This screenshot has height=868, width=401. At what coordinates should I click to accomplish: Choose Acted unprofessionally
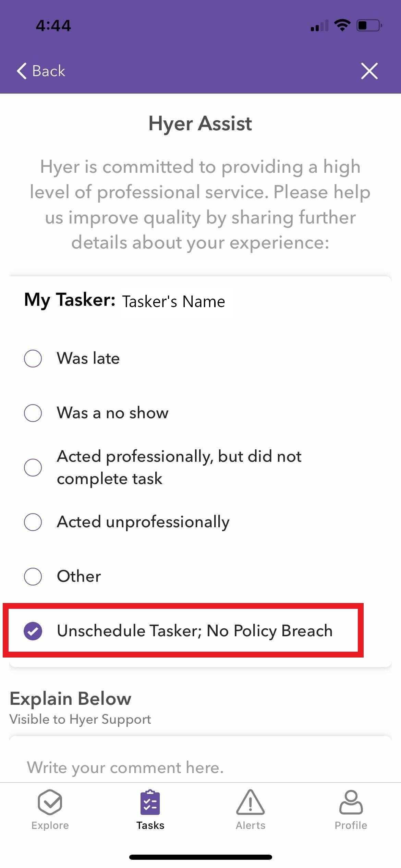33,522
